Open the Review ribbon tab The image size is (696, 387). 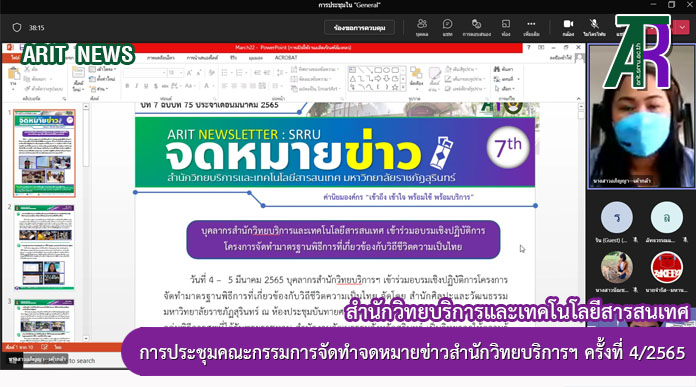[x=233, y=58]
